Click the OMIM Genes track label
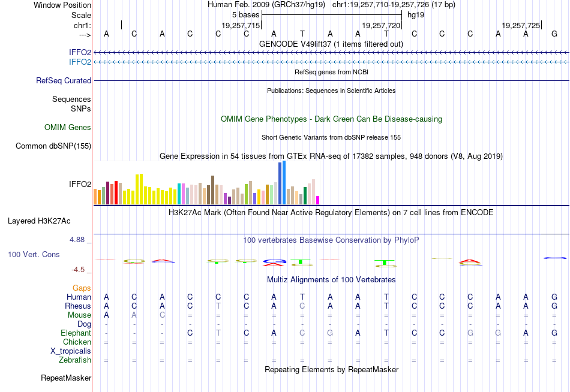 click(x=68, y=127)
